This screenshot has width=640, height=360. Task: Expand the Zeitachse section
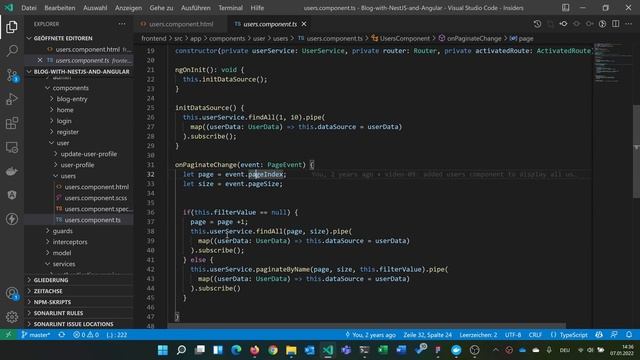[x=80, y=291]
